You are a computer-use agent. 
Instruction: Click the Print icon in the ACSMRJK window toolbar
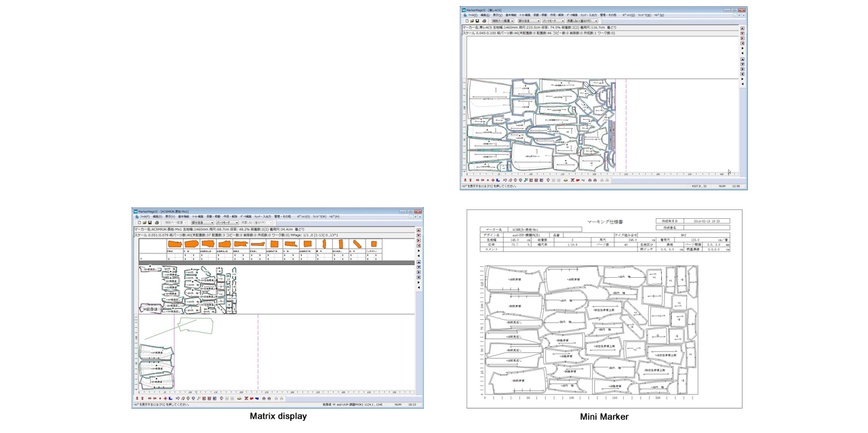(157, 222)
